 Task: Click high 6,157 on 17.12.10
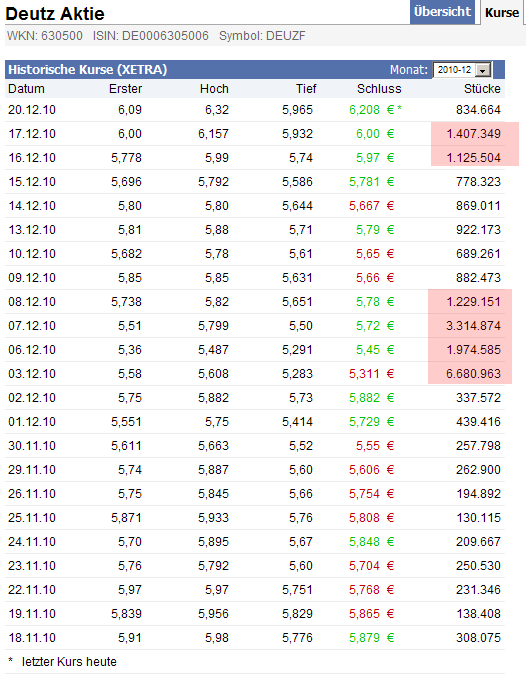pyautogui.click(x=213, y=134)
